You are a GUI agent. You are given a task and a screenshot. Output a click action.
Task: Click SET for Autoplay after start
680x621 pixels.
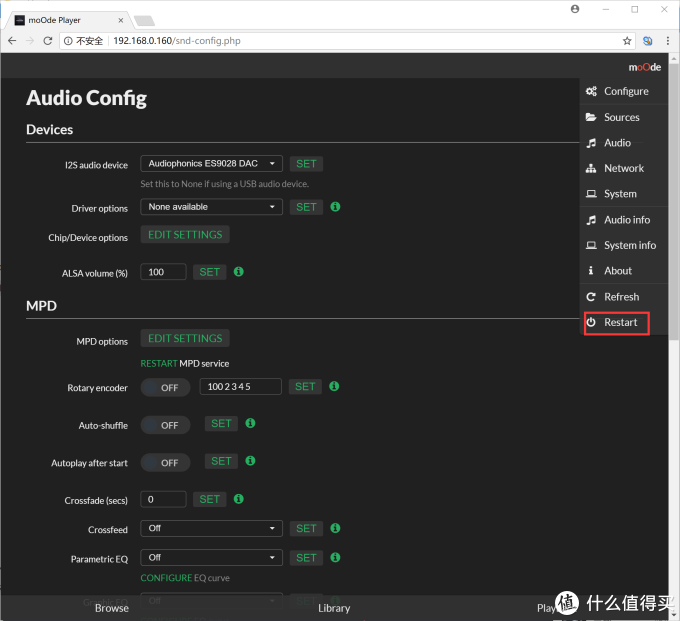click(221, 461)
